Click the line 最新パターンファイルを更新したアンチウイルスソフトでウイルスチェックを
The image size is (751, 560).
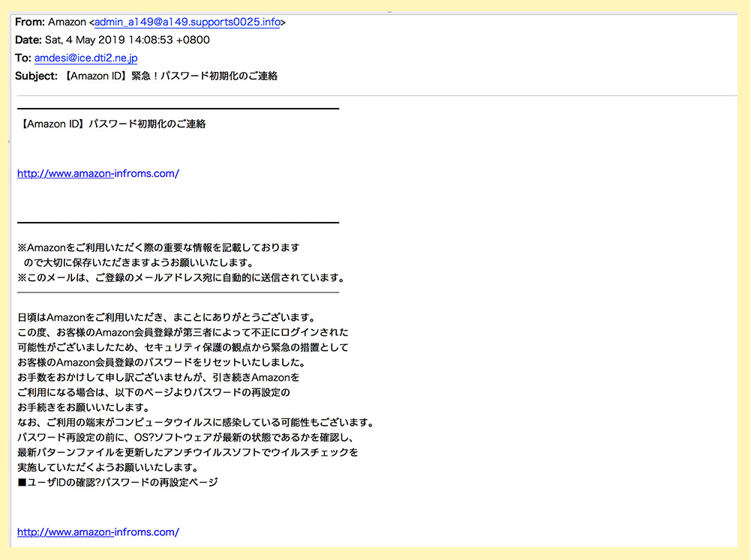click(188, 452)
